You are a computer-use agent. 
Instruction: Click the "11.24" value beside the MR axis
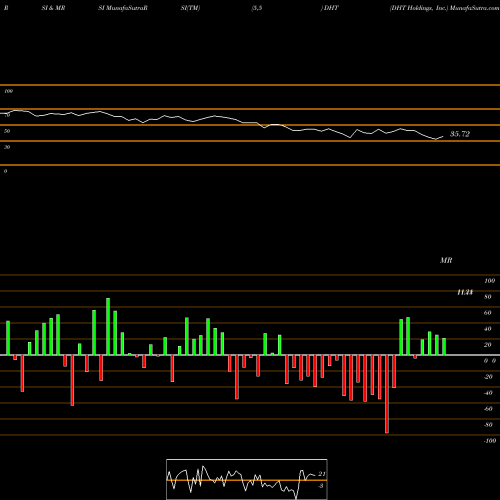coord(465,292)
